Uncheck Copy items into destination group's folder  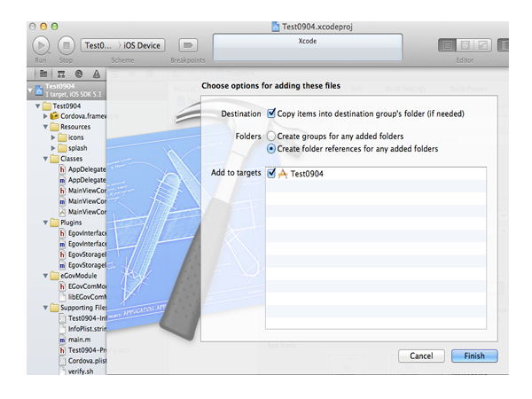pyautogui.click(x=271, y=113)
